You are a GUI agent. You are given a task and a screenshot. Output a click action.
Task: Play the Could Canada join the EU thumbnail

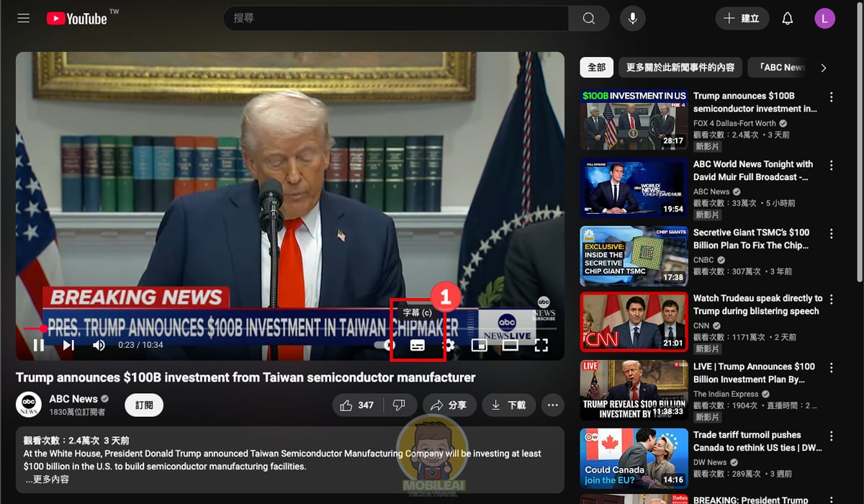pos(634,459)
